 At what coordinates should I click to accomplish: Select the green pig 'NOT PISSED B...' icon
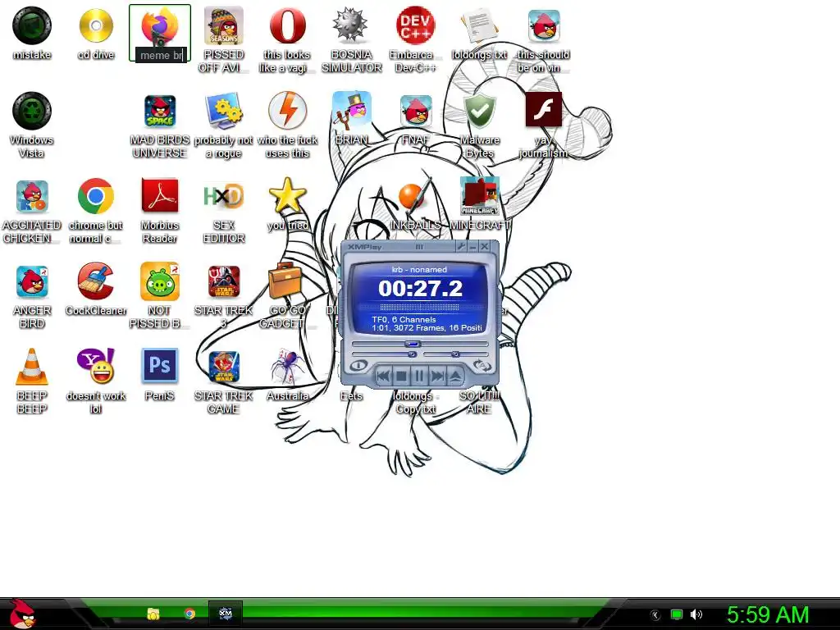pos(160,281)
